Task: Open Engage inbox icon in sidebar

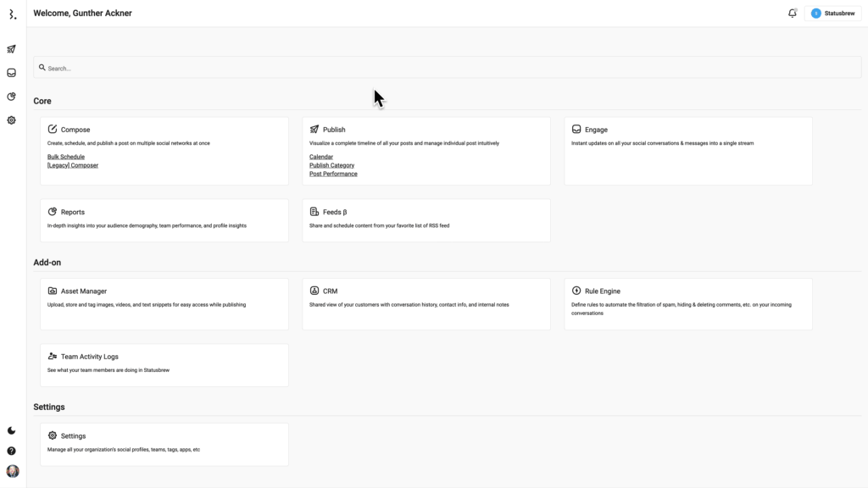Action: coord(12,73)
